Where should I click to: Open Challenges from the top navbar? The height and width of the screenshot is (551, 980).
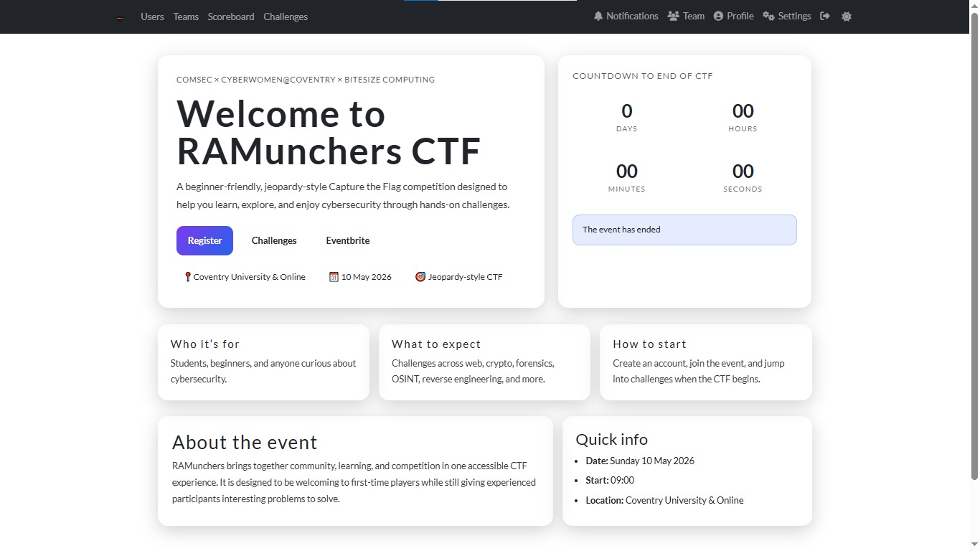[286, 17]
